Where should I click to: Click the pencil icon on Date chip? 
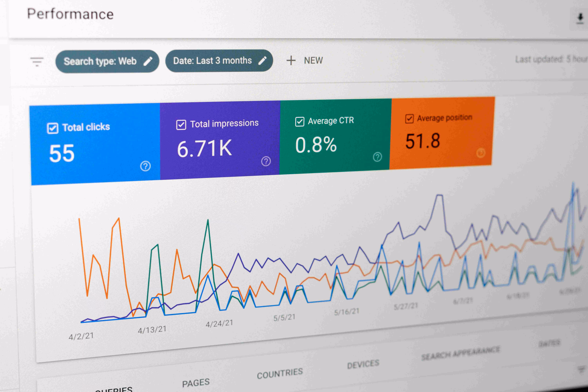(262, 60)
